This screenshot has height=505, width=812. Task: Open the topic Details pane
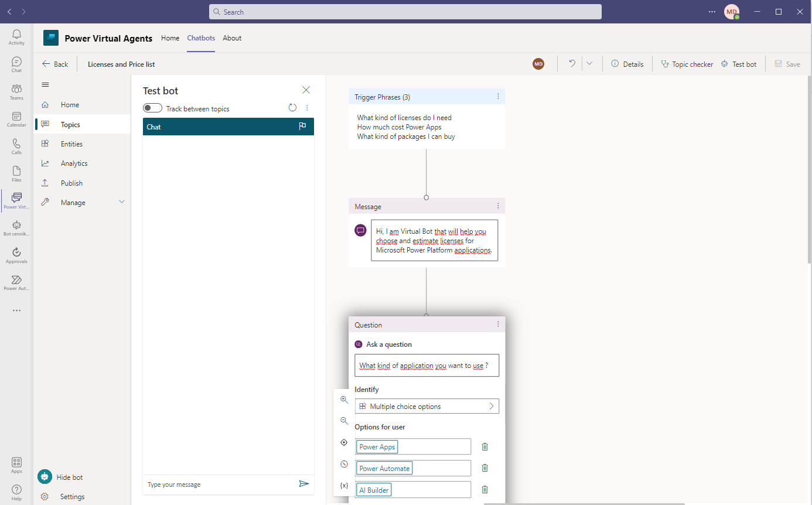(x=627, y=64)
